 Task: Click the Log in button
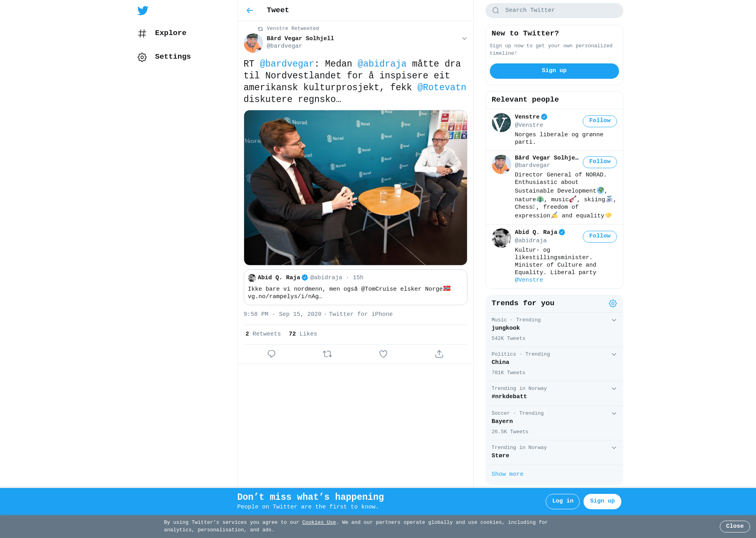pos(562,501)
